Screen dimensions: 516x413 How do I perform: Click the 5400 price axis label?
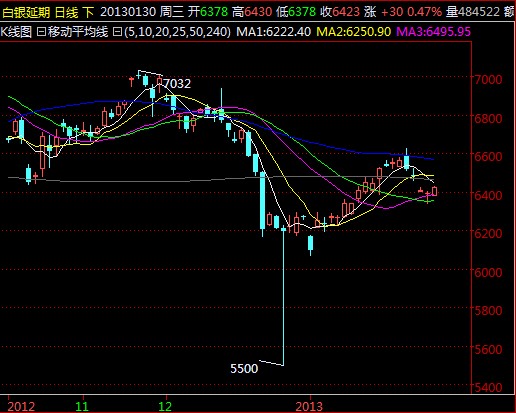(488, 388)
